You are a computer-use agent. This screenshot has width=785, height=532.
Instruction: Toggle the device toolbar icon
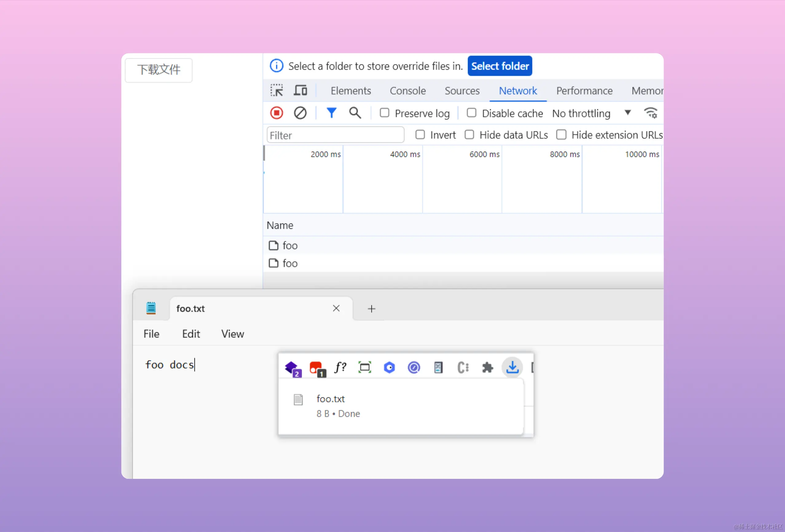(x=300, y=91)
